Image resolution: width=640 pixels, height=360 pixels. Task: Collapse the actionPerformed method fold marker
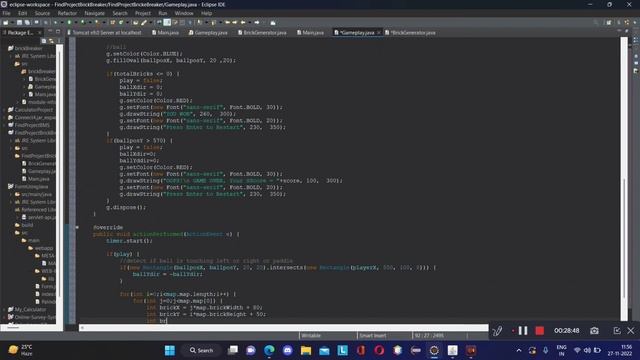[x=77, y=227]
